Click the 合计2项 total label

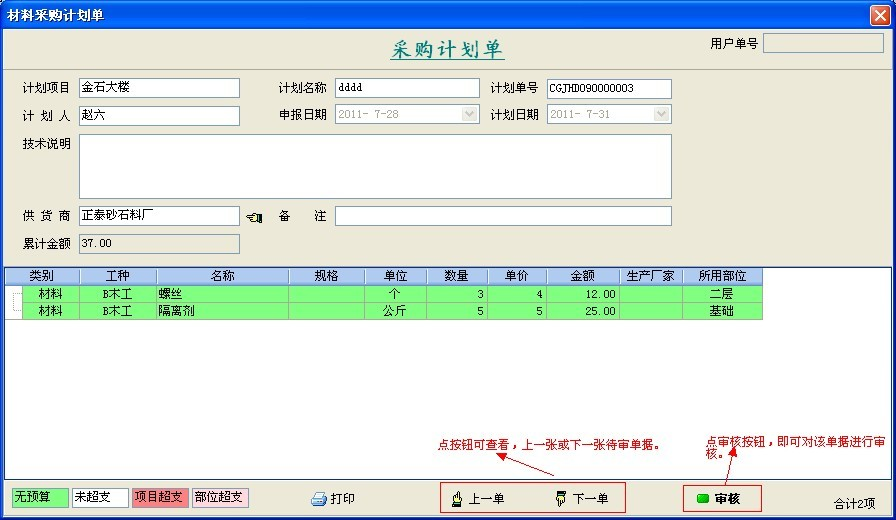[854, 503]
